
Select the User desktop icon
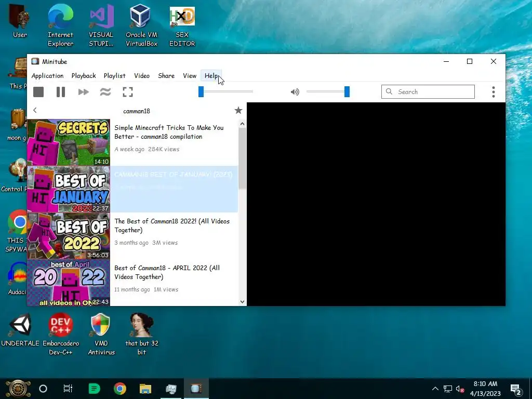[20, 21]
